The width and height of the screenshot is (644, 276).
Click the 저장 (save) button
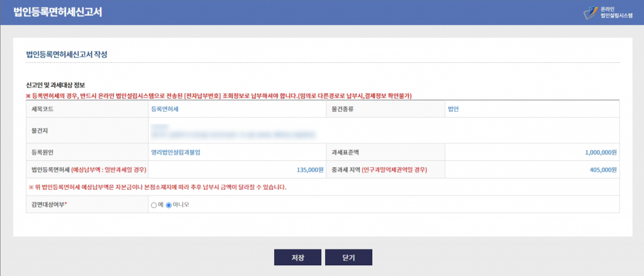tap(297, 258)
